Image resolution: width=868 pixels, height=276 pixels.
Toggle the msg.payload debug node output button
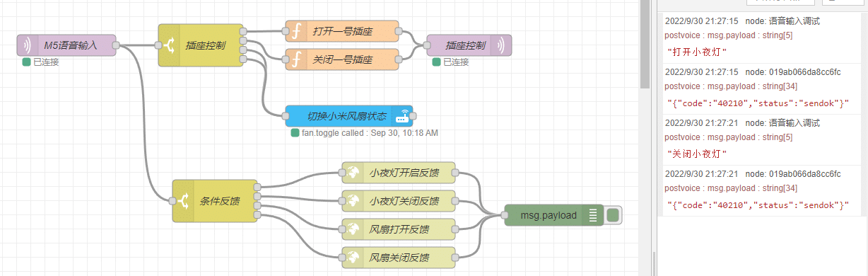tap(613, 215)
